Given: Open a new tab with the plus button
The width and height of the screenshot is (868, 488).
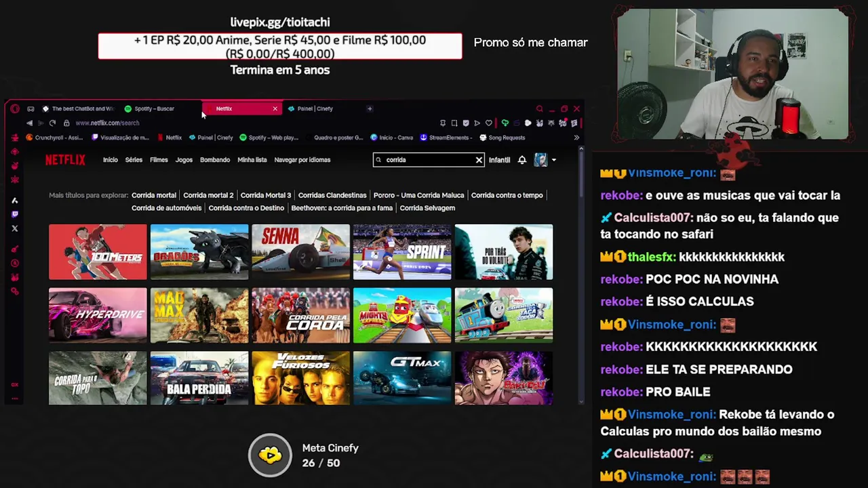Looking at the screenshot, I should pyautogui.click(x=370, y=108).
